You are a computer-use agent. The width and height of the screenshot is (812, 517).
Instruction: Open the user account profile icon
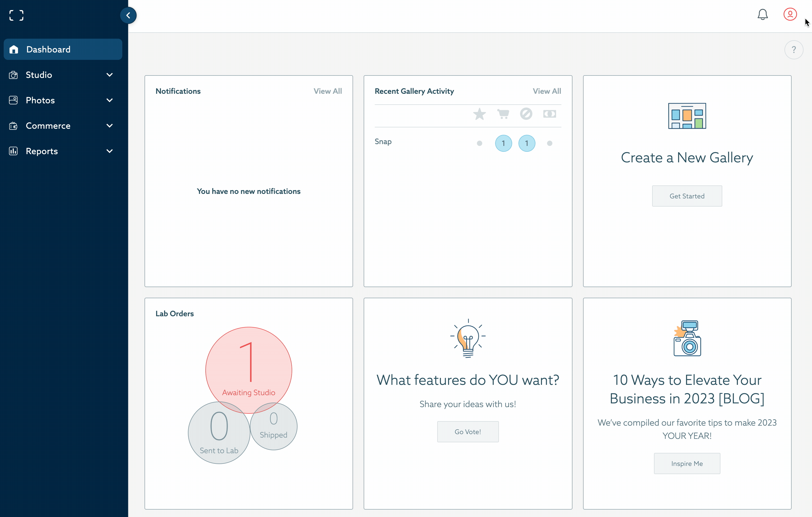coord(790,15)
